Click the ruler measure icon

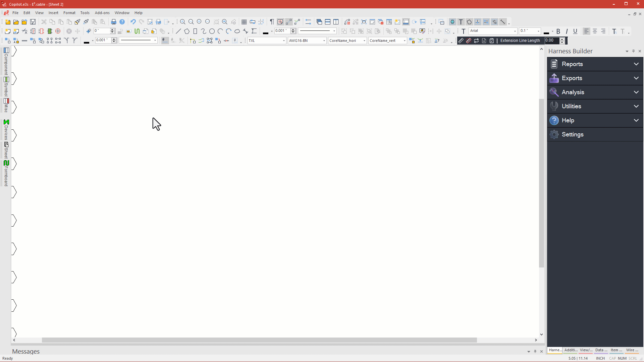tap(461, 41)
